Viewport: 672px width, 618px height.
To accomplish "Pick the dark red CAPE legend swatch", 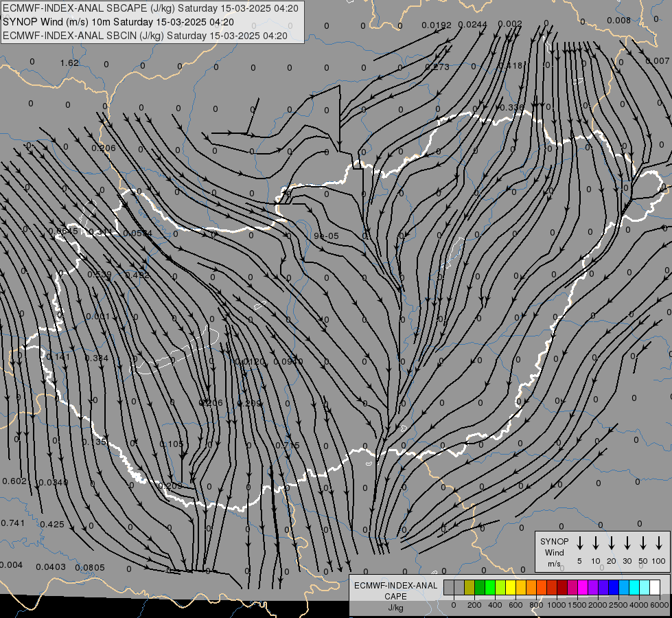I will point(562,588).
